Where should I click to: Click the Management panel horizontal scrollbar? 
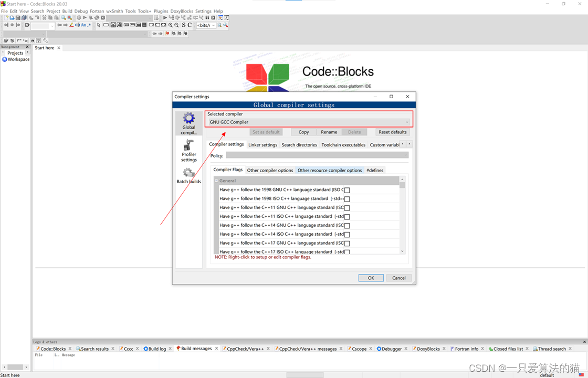click(15, 367)
